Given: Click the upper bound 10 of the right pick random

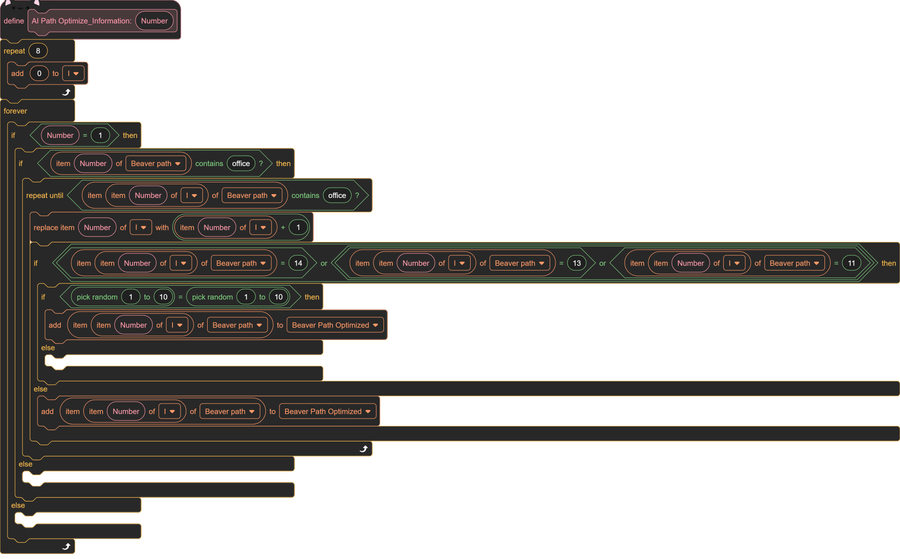Looking at the screenshot, I should click(x=278, y=297).
